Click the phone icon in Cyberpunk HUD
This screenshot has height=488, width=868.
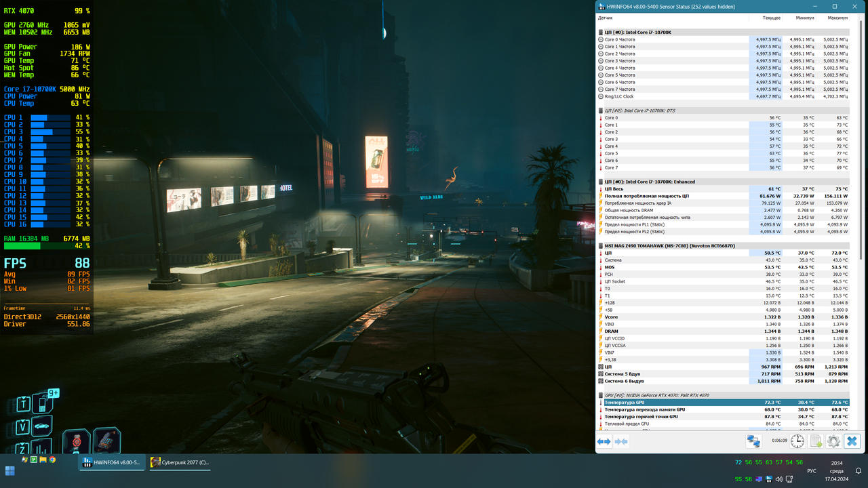point(42,405)
